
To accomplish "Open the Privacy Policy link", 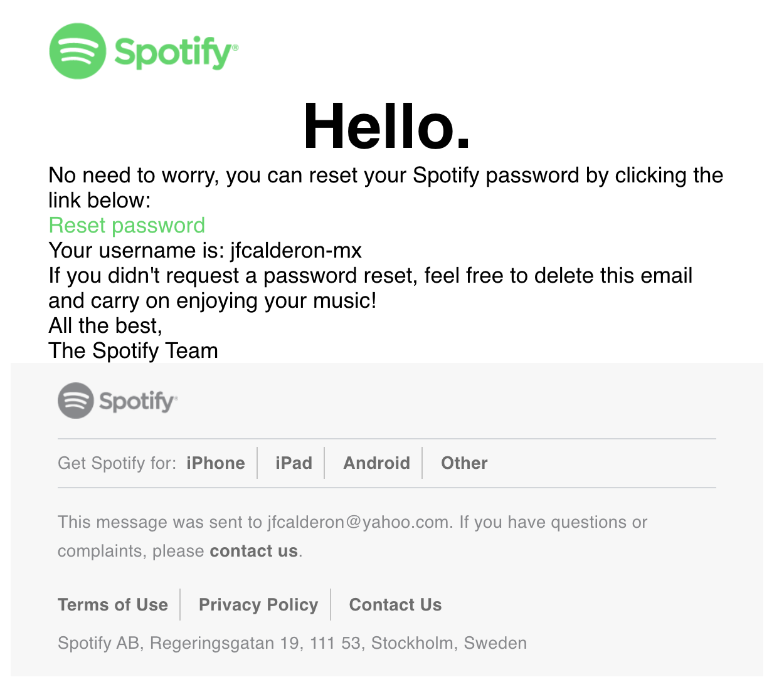I will [258, 605].
